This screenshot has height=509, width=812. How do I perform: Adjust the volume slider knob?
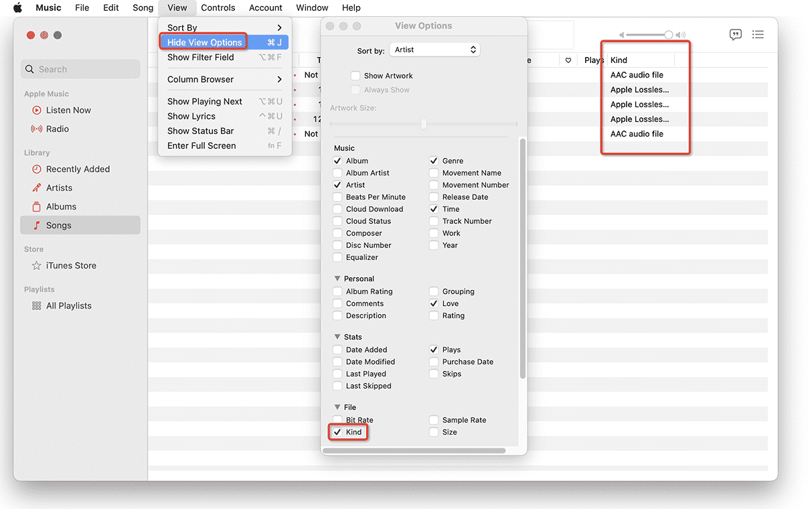pos(668,35)
